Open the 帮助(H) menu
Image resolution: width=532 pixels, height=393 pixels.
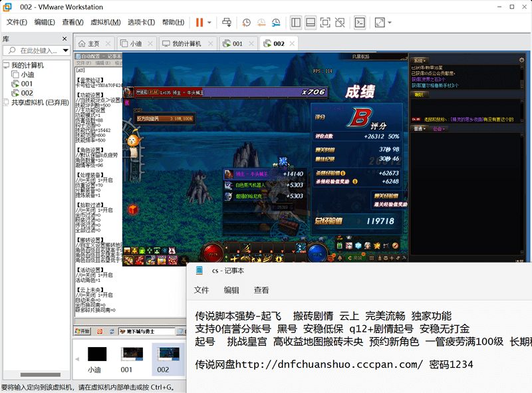173,23
